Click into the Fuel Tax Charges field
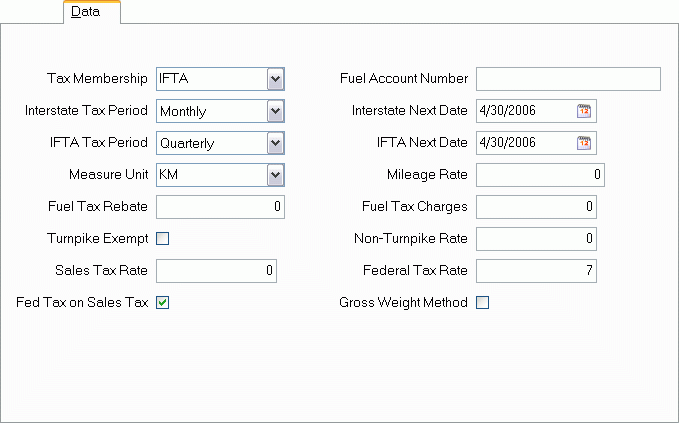 tap(536, 207)
